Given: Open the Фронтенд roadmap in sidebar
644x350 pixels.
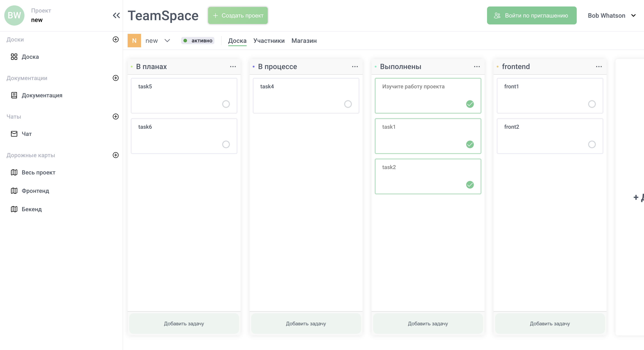Looking at the screenshot, I should pos(35,191).
